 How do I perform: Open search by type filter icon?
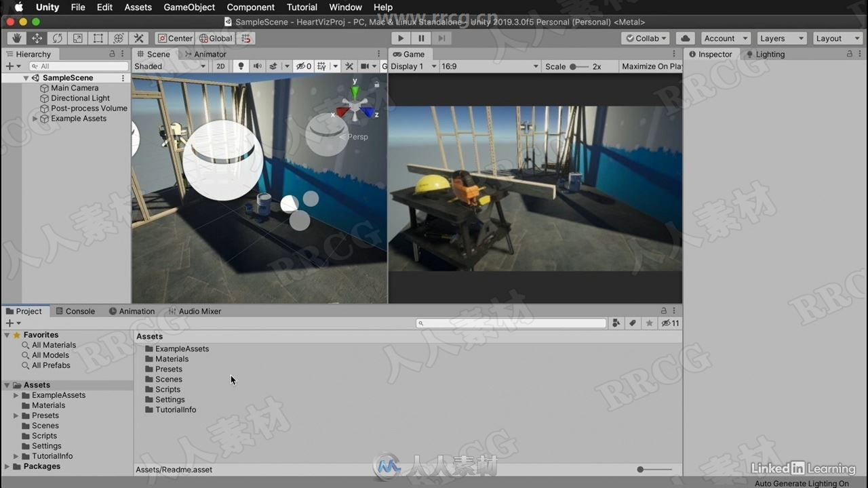[616, 323]
